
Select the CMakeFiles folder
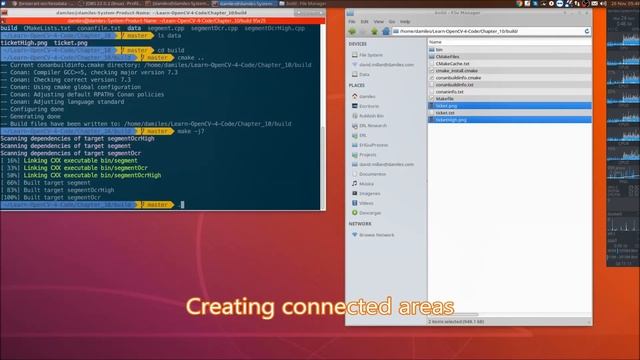pos(509,57)
